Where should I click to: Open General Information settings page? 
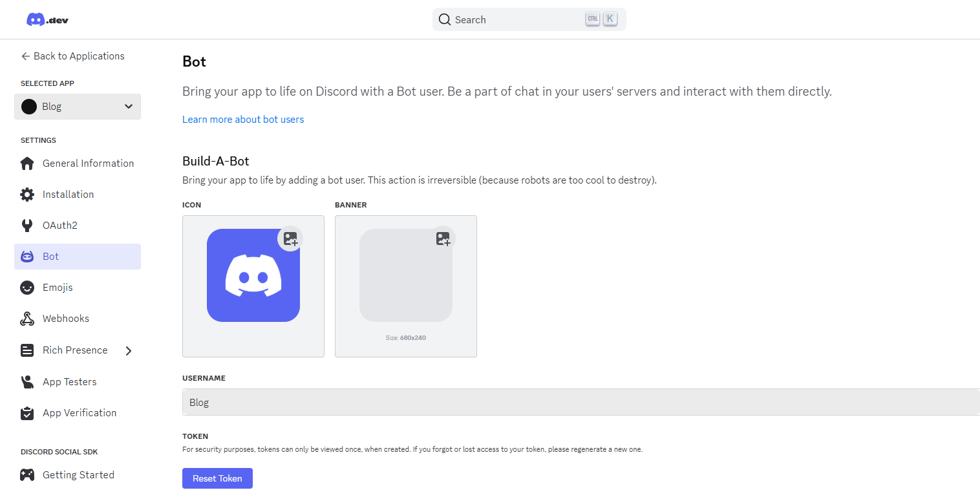tap(78, 164)
